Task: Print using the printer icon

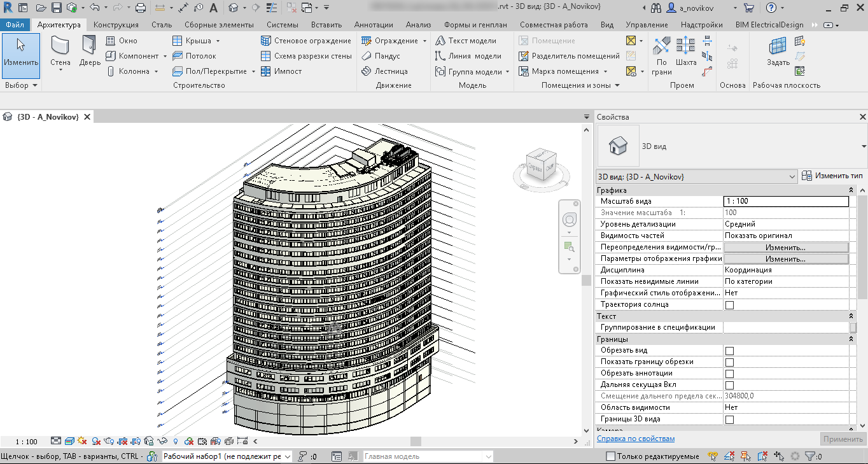Action: [x=141, y=8]
